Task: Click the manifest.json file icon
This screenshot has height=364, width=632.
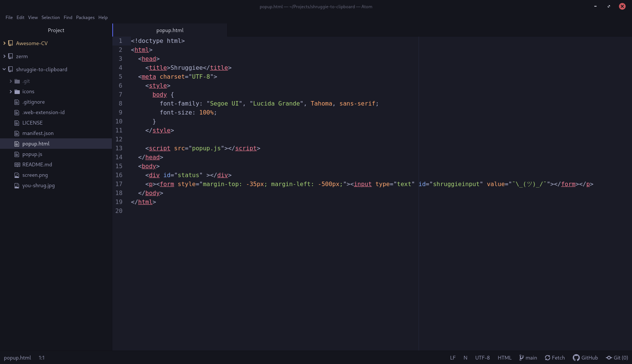Action: 17,133
